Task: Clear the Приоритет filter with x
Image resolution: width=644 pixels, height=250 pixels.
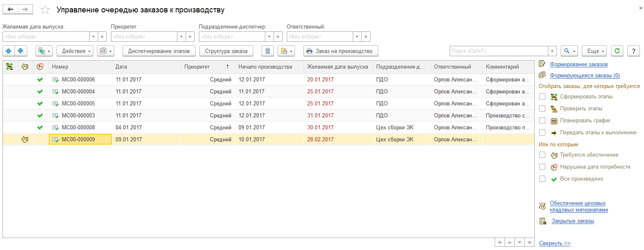Action: (x=190, y=36)
